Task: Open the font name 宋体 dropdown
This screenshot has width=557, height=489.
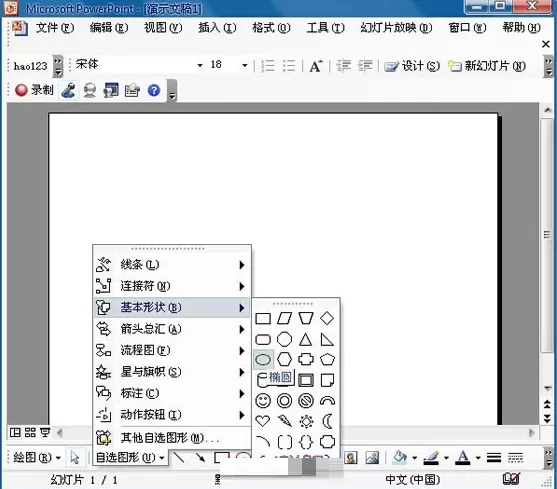Action: [x=200, y=65]
